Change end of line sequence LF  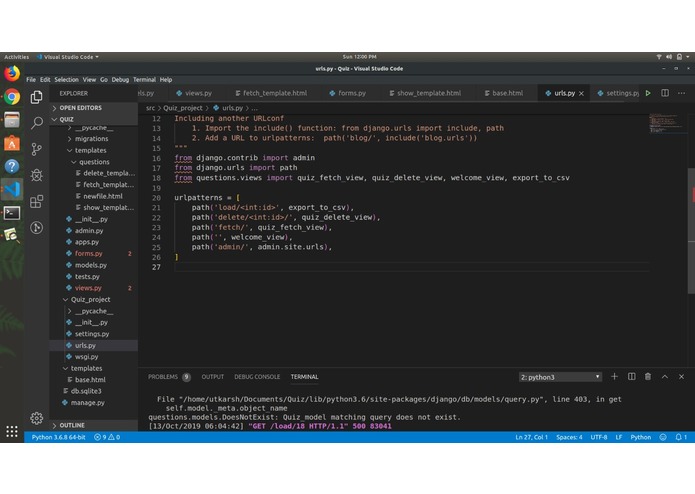click(619, 437)
